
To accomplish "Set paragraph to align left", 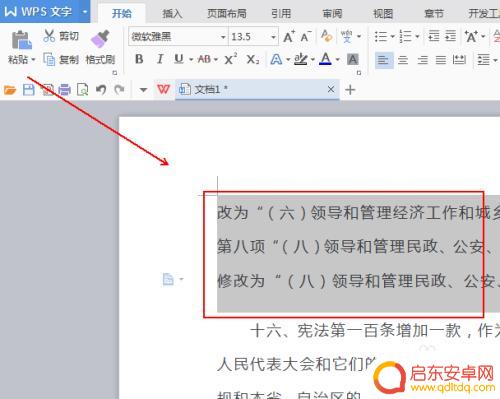I will click(x=384, y=60).
